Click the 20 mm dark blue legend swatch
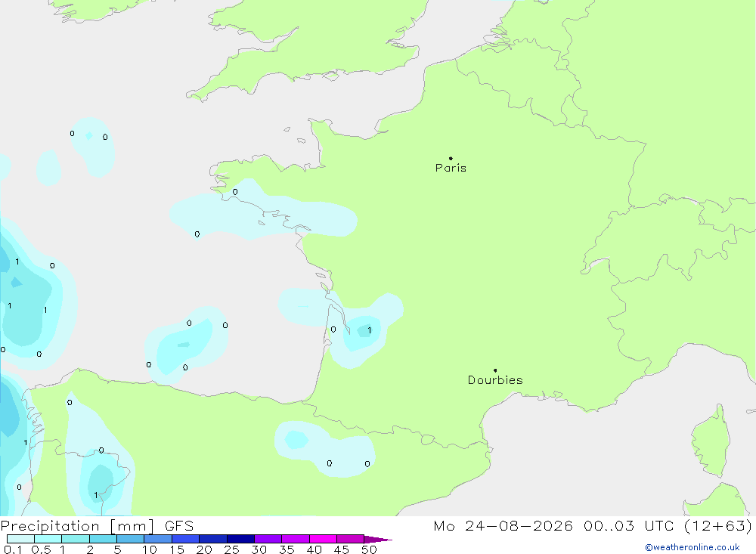Image resolution: width=756 pixels, height=554 pixels. pyautogui.click(x=212, y=539)
